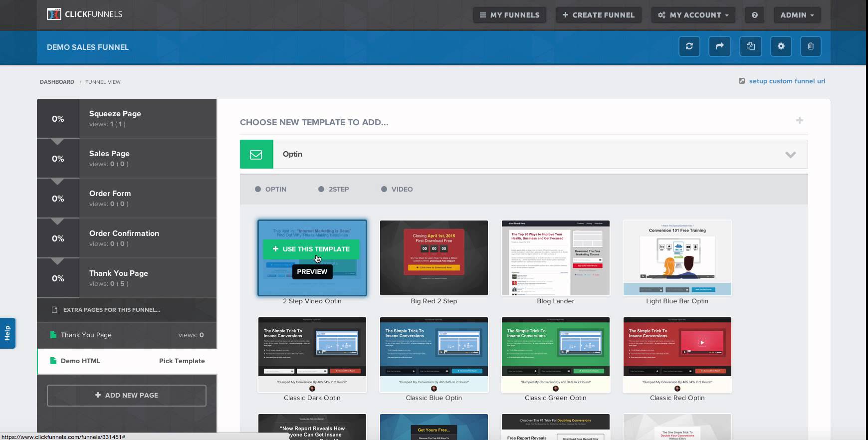868x440 pixels.
Task: Open the help question mark icon
Action: 755,15
